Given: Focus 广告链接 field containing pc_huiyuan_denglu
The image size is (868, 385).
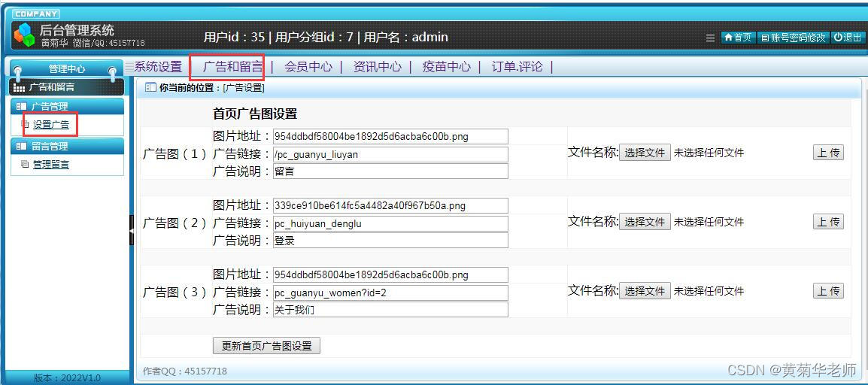Looking at the screenshot, I should coord(390,223).
